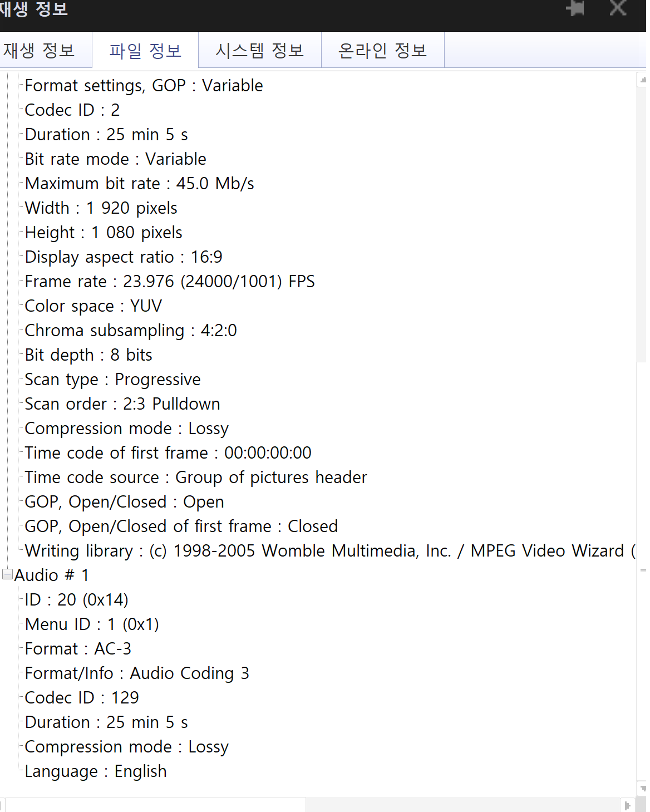Select the 파일 정보 tab

[x=145, y=51]
